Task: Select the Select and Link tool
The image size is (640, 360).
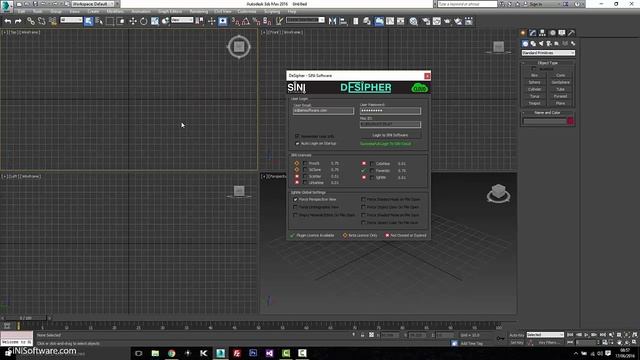Action: click(x=31, y=21)
